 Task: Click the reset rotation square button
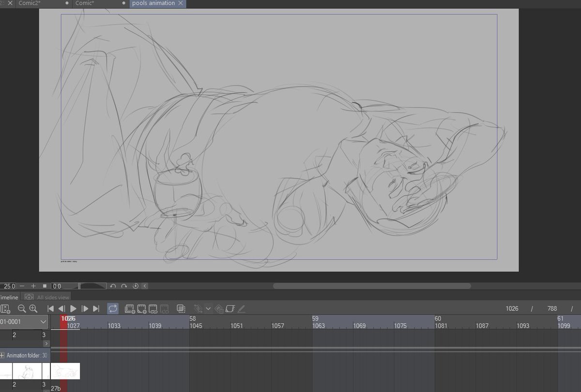click(45, 286)
